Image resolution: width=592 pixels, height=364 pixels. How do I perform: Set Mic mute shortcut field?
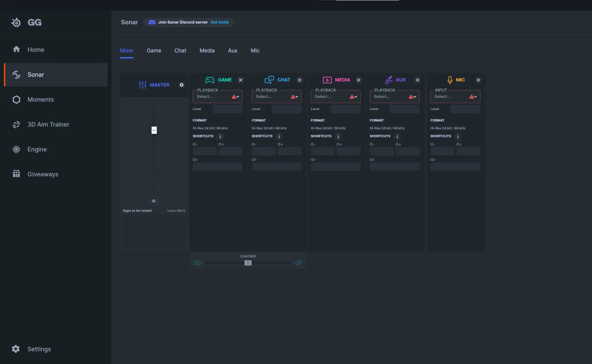(455, 166)
